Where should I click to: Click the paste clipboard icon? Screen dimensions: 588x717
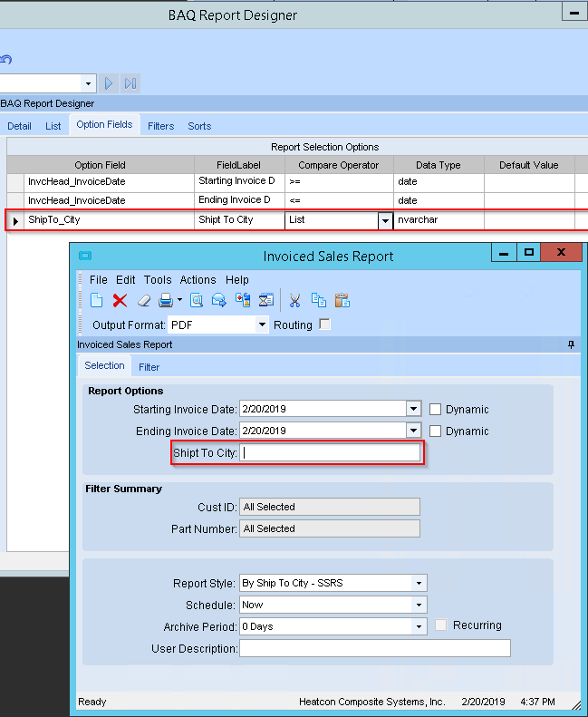coord(342,300)
